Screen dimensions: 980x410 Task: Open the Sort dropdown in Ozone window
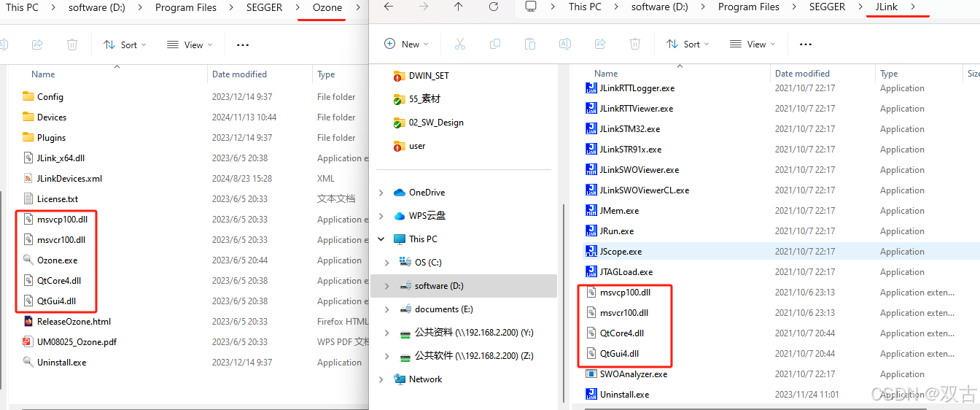pyautogui.click(x=125, y=45)
